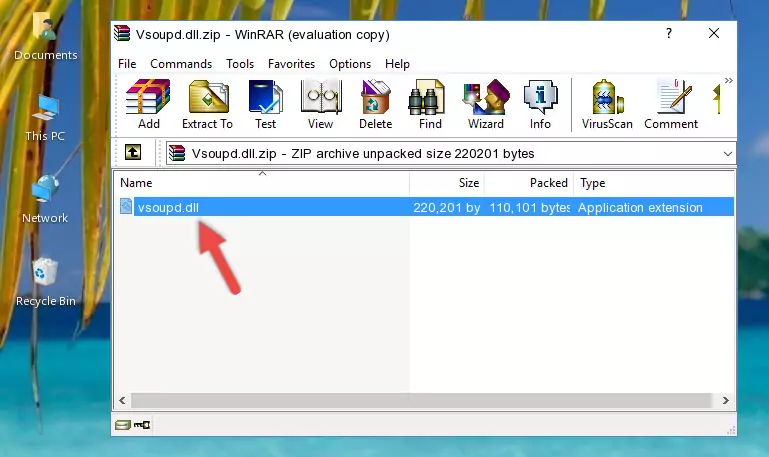The image size is (769, 457).
Task: Open the Tools menu
Action: point(240,64)
